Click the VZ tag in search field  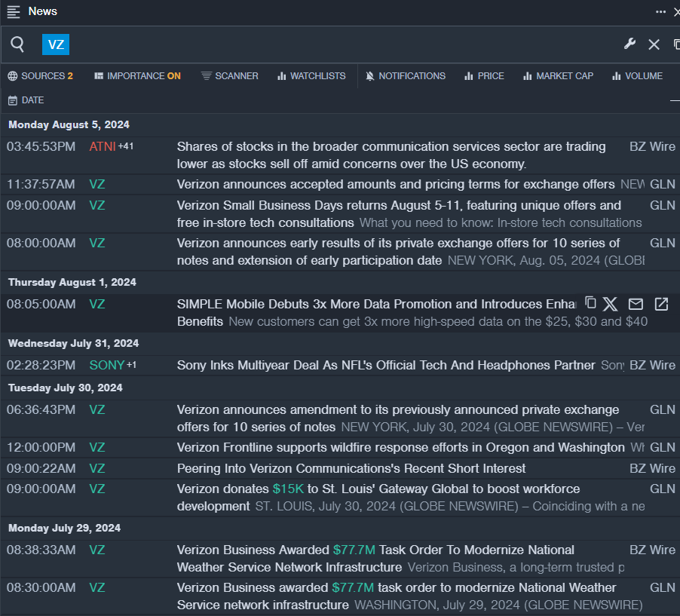coord(56,44)
